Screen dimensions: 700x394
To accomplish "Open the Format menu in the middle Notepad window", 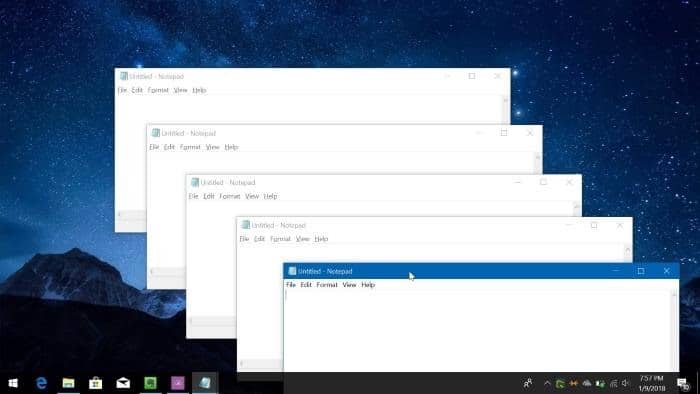I will [x=230, y=196].
